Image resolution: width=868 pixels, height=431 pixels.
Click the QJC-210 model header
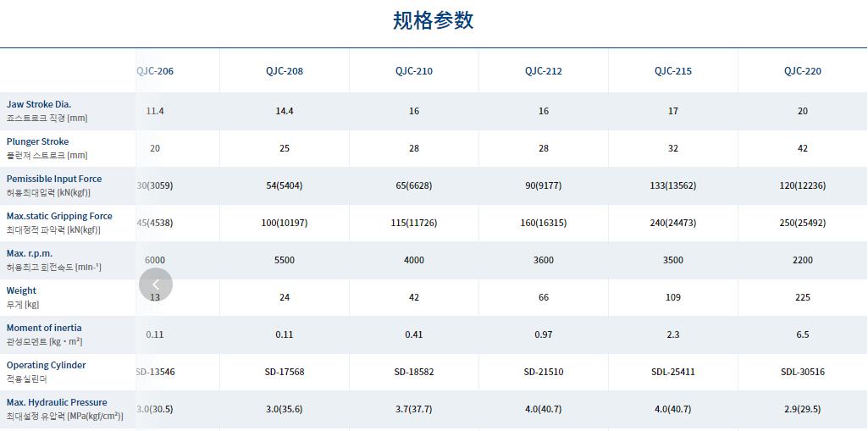pos(414,71)
